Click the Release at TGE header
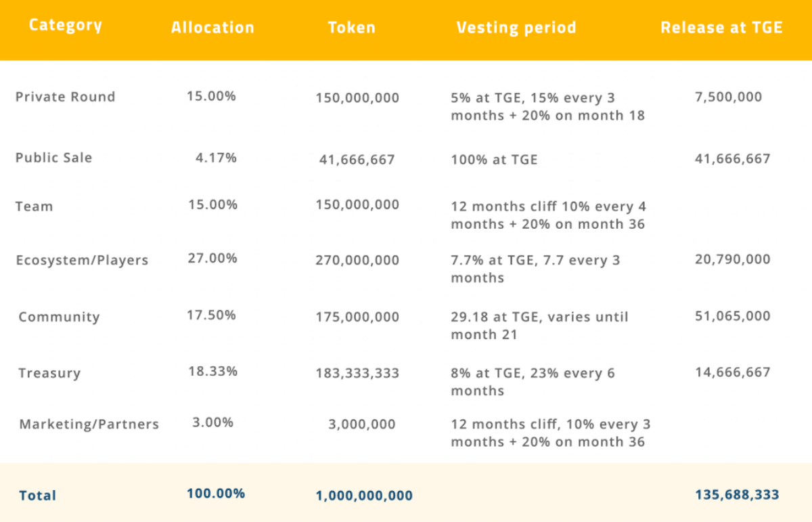This screenshot has height=522, width=812. coord(721,28)
